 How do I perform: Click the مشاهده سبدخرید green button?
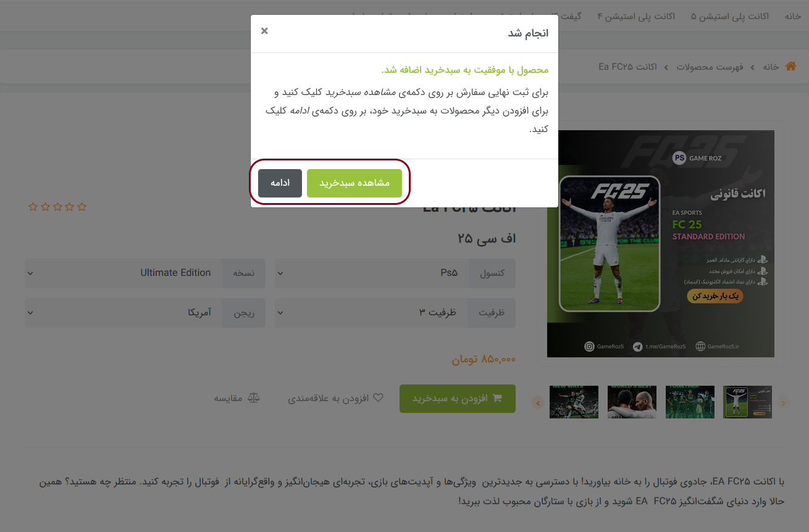[x=354, y=183]
